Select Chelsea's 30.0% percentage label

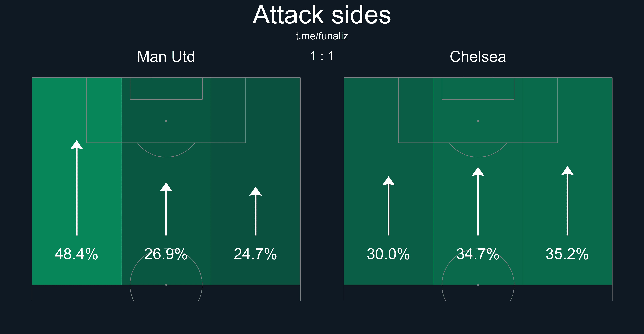point(388,254)
